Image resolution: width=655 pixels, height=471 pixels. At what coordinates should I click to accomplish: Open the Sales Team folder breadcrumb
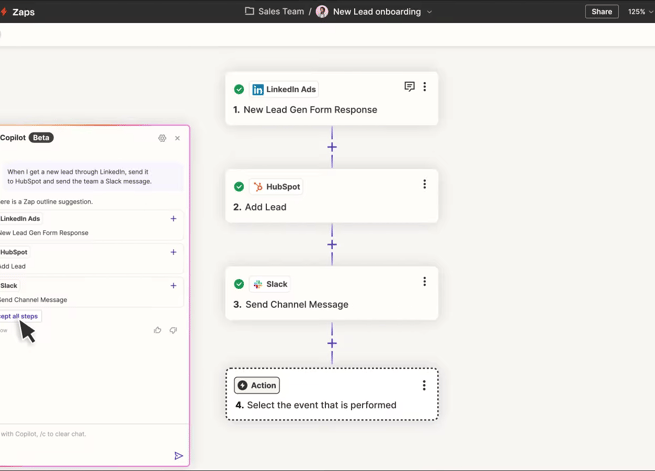pyautogui.click(x=281, y=12)
